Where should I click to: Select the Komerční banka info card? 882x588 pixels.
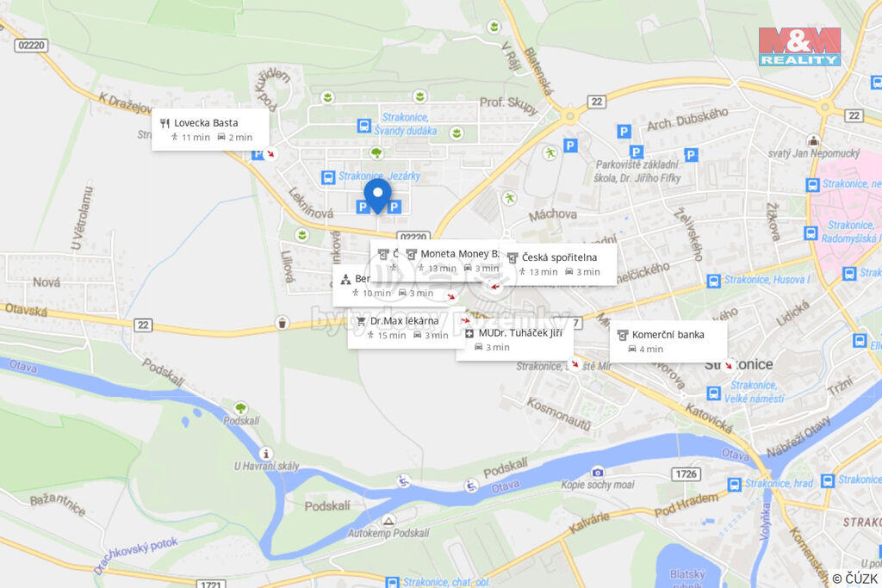(668, 342)
